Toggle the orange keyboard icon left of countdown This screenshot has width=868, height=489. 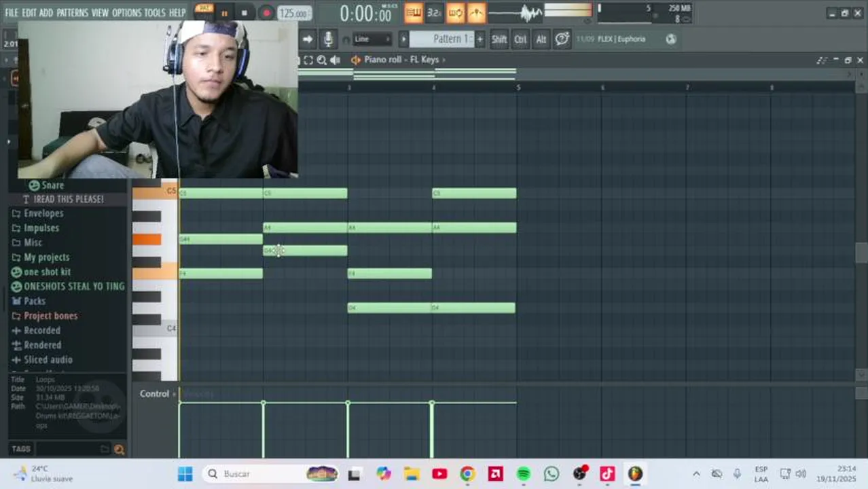coord(414,12)
